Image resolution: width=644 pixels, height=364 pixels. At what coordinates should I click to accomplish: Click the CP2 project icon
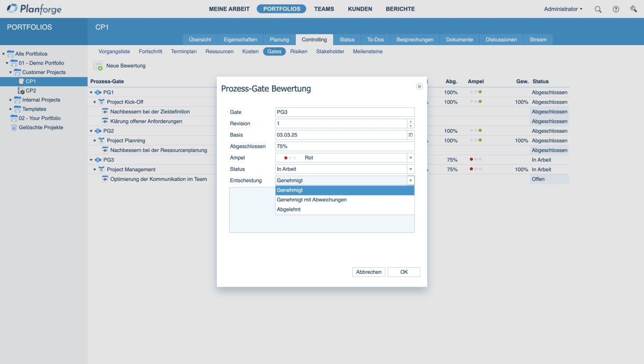pyautogui.click(x=21, y=91)
